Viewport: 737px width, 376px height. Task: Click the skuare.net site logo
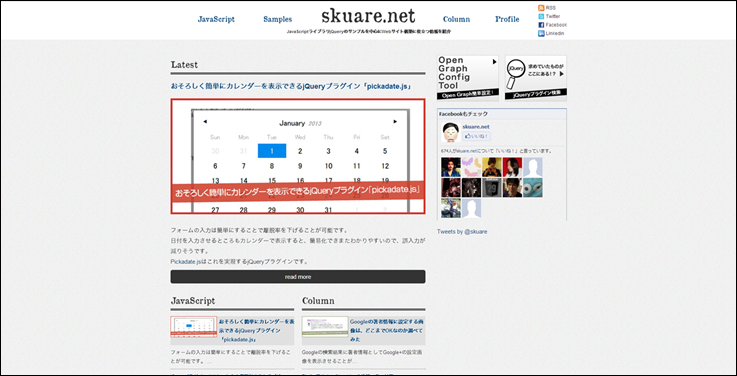pyautogui.click(x=368, y=16)
